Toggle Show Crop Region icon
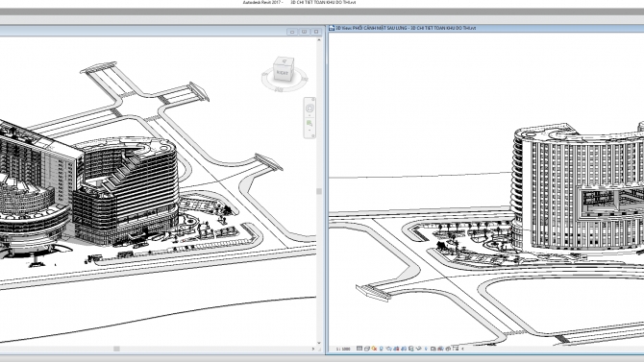 point(404,349)
